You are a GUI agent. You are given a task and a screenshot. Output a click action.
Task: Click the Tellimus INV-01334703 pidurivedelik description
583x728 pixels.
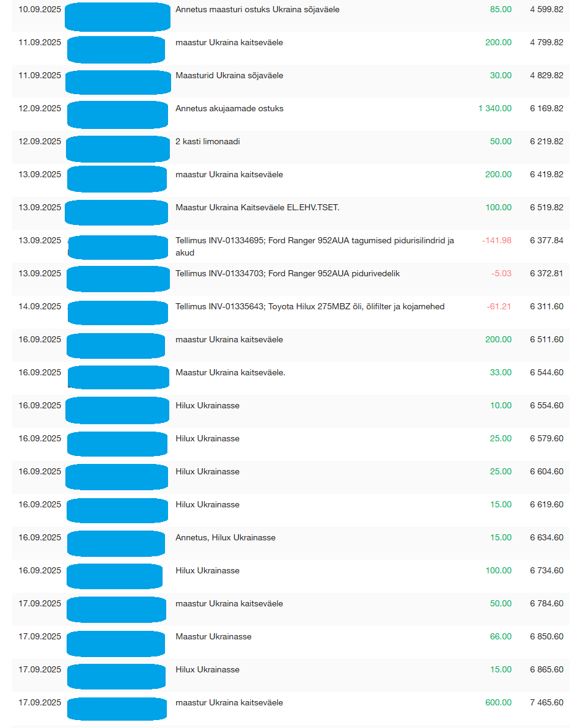click(x=287, y=273)
